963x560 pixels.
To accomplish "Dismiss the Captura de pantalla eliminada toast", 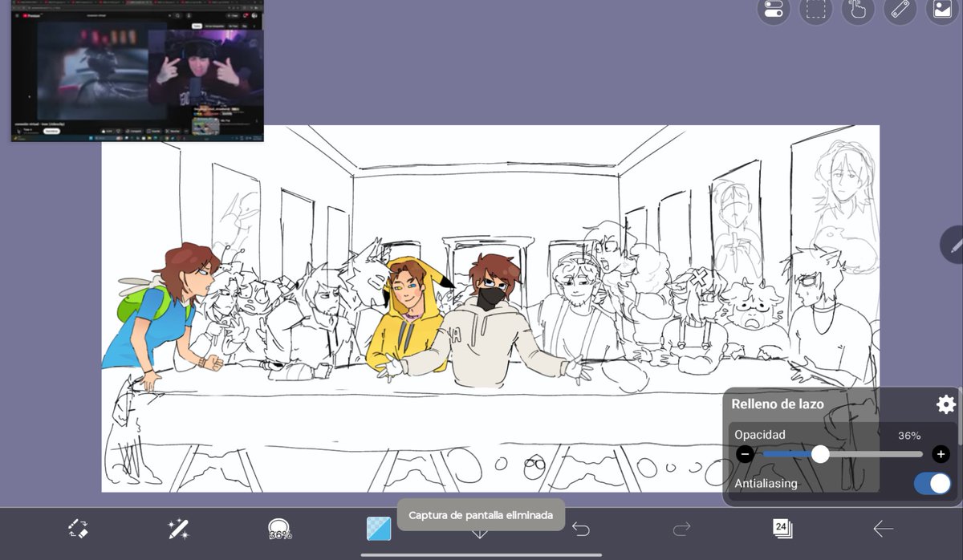I will coord(481,515).
